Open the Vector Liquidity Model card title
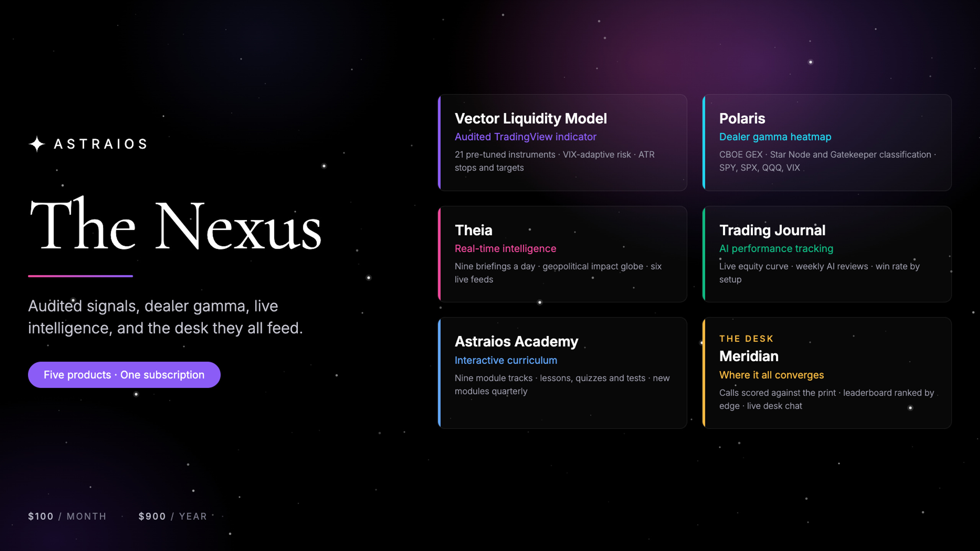This screenshot has height=551, width=980. [531, 119]
